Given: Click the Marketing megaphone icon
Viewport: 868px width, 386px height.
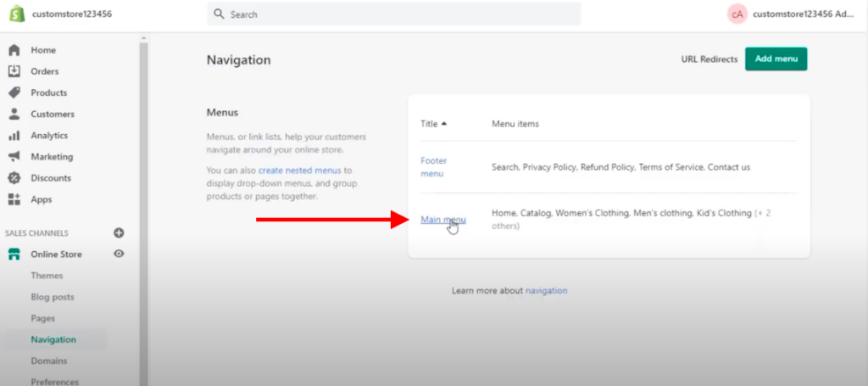Looking at the screenshot, I should click(x=14, y=156).
